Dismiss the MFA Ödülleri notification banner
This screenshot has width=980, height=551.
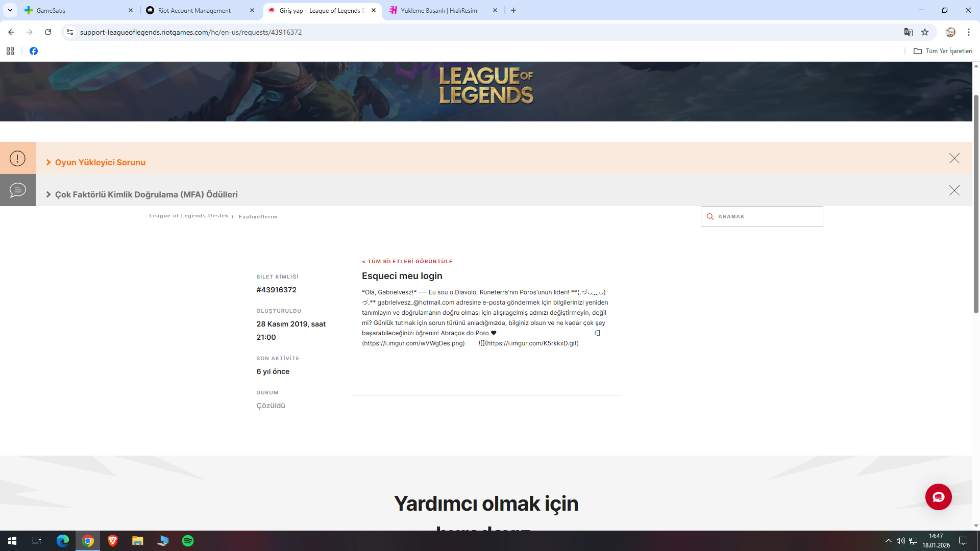point(954,190)
